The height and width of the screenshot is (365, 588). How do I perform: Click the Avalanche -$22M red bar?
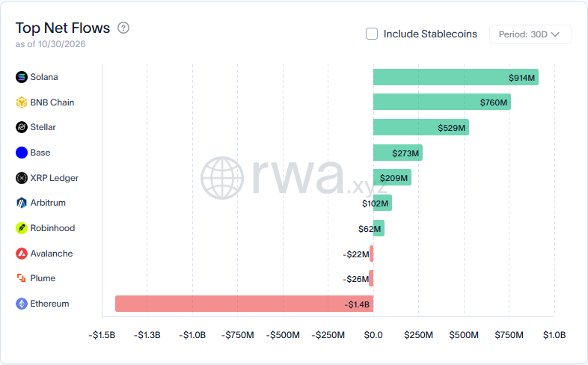pos(371,254)
